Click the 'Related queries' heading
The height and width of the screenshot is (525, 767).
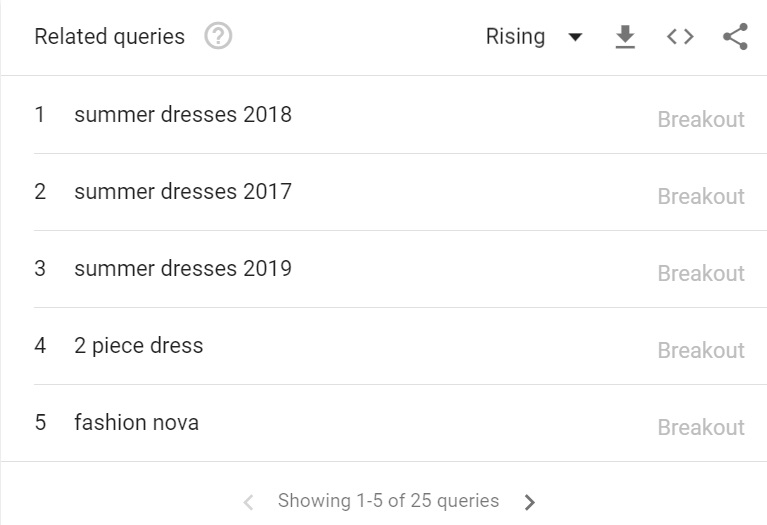click(110, 37)
